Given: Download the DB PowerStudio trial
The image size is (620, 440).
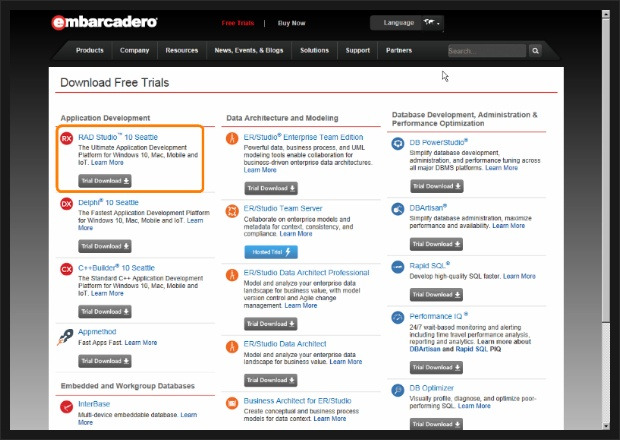Looking at the screenshot, I should pos(437,186).
